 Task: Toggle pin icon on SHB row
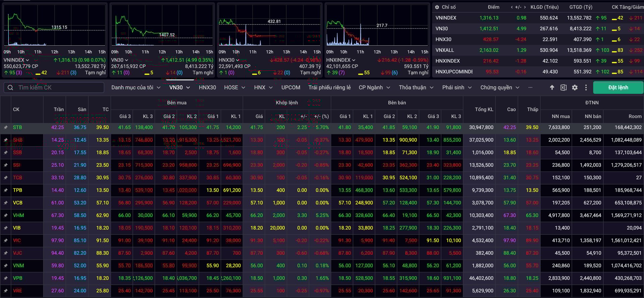(6, 140)
